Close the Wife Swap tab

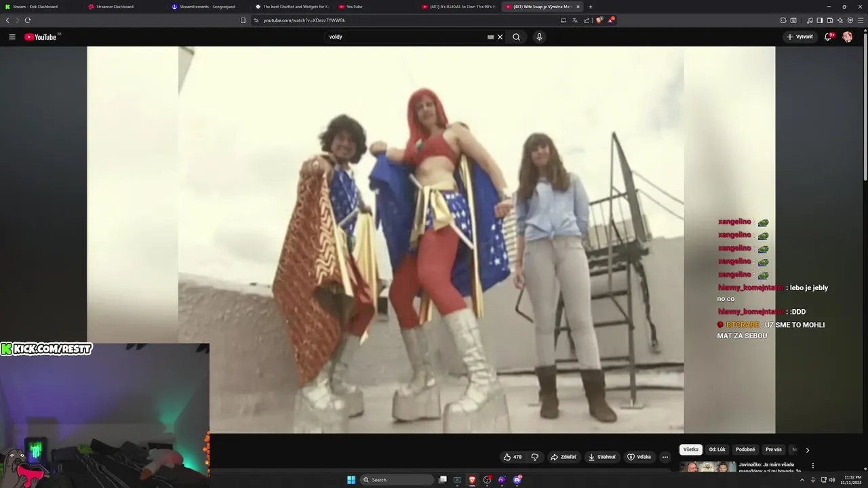(578, 7)
